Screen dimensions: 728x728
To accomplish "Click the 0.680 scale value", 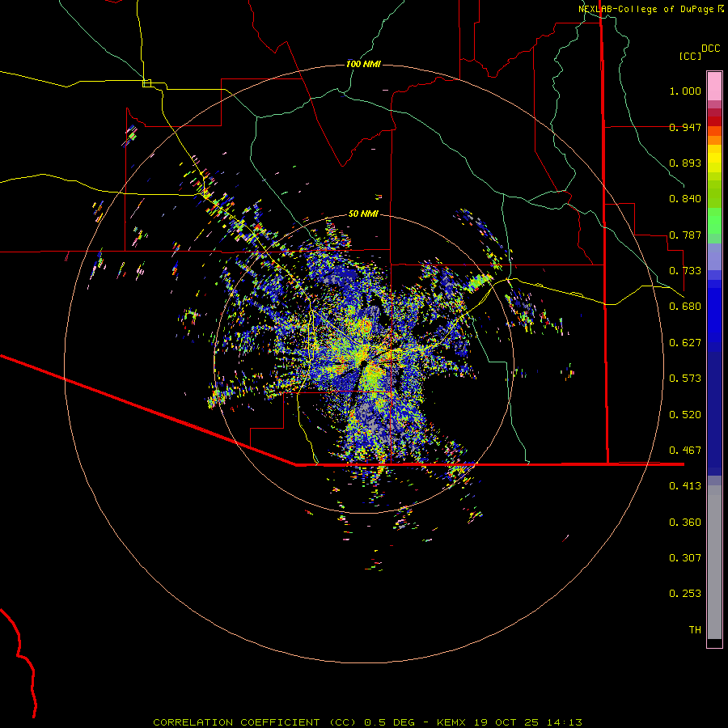I will 685,307.
